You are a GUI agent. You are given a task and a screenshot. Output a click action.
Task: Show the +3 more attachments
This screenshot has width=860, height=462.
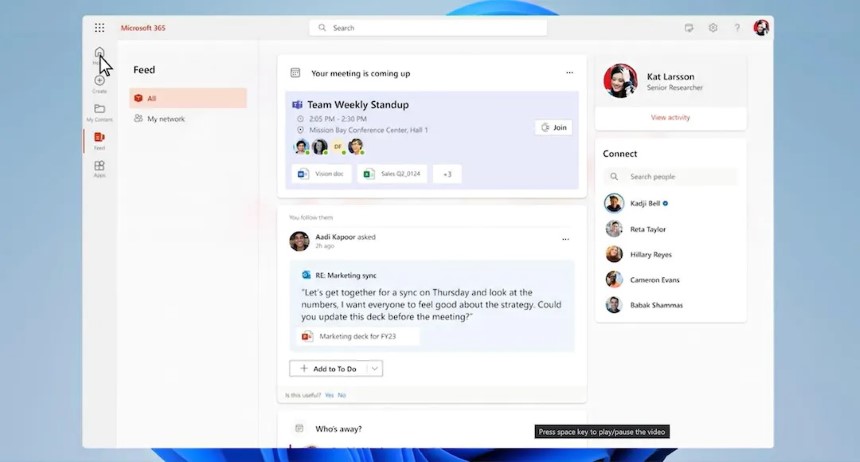(447, 174)
